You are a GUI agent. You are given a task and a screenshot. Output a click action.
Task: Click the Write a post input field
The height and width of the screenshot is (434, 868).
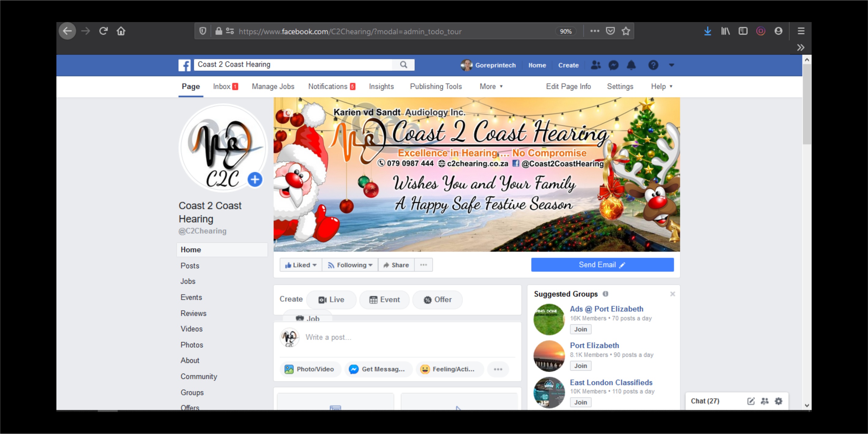(x=404, y=337)
